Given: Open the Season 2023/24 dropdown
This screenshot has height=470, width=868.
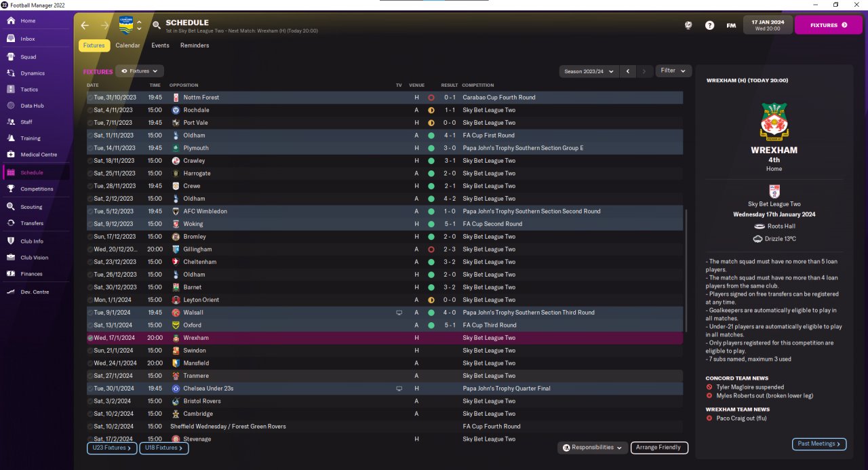Looking at the screenshot, I should tap(589, 71).
